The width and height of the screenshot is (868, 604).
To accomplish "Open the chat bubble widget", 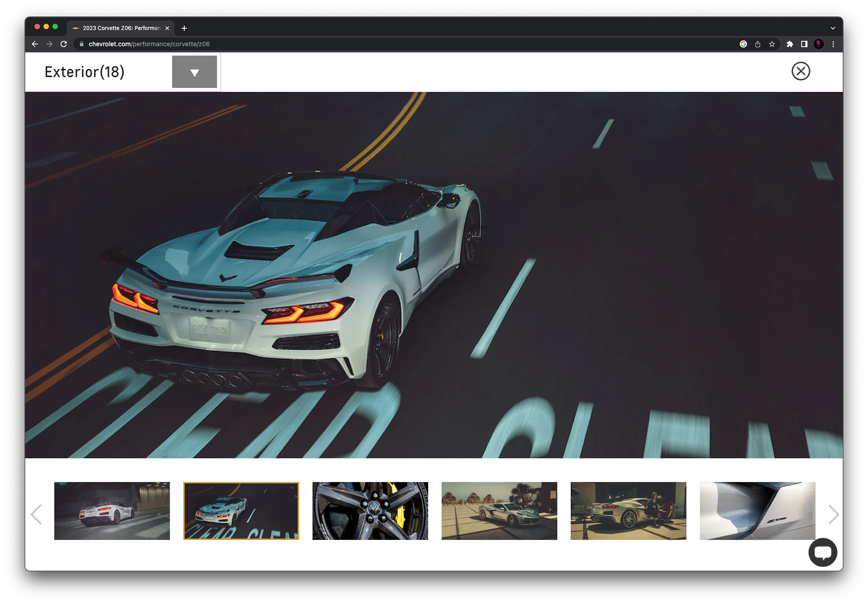I will click(x=822, y=552).
